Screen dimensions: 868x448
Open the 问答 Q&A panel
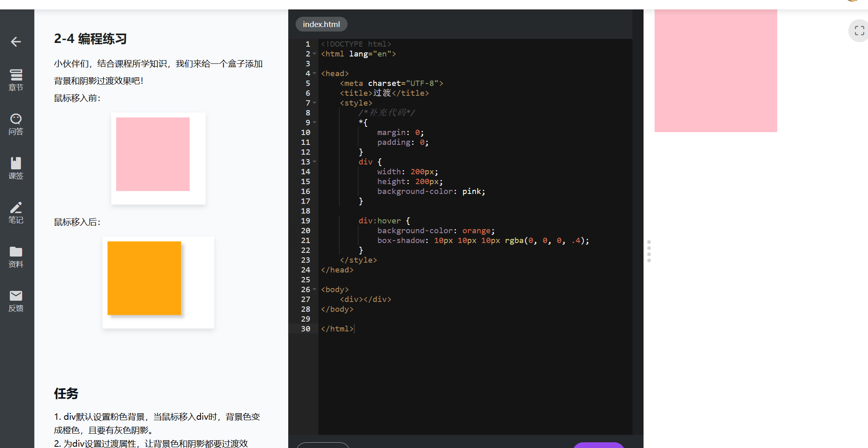point(16,124)
